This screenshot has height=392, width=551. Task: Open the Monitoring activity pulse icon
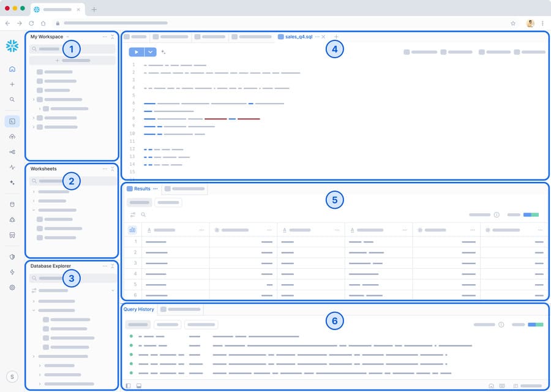(x=12, y=167)
